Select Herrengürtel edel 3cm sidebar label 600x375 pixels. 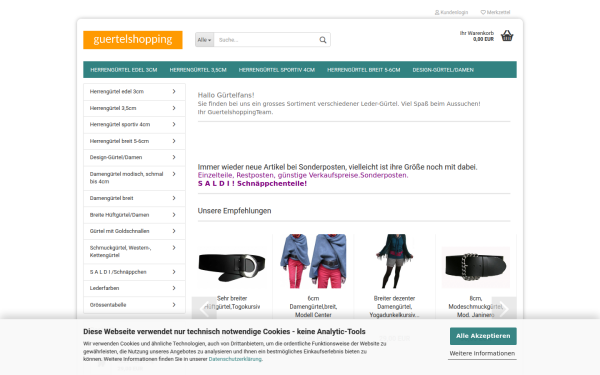(x=117, y=91)
